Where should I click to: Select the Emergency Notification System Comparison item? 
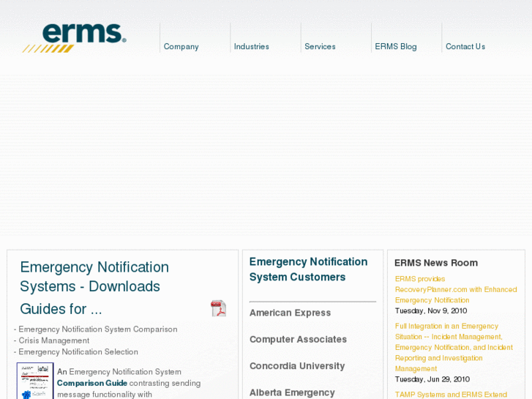coord(98,329)
